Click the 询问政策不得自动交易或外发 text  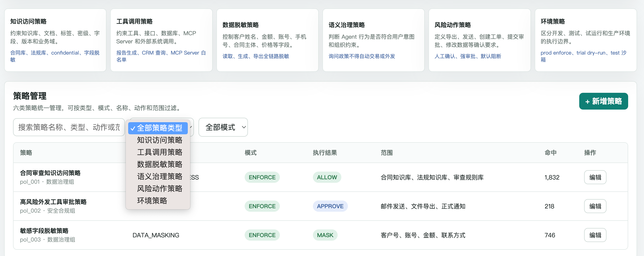tap(362, 56)
